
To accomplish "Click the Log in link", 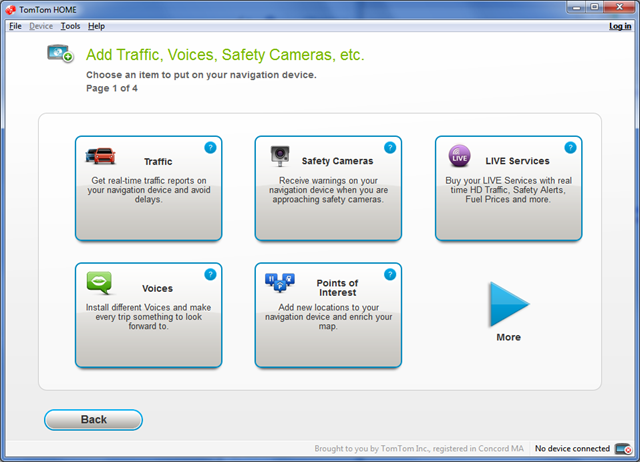I will pyautogui.click(x=620, y=26).
